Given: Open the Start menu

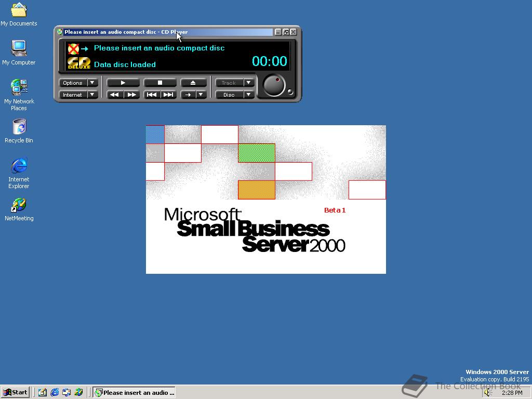Looking at the screenshot, I should click(x=15, y=392).
